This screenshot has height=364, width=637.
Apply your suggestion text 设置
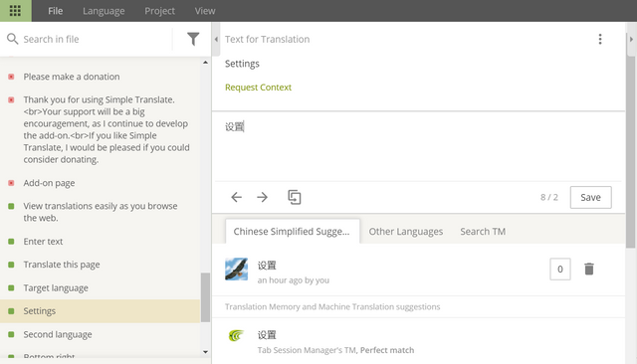click(267, 266)
